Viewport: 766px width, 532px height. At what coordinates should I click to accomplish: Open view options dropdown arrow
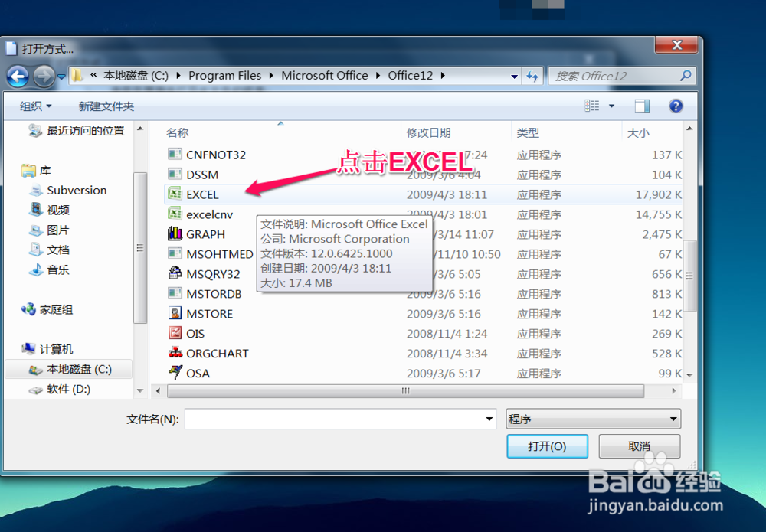(x=611, y=106)
